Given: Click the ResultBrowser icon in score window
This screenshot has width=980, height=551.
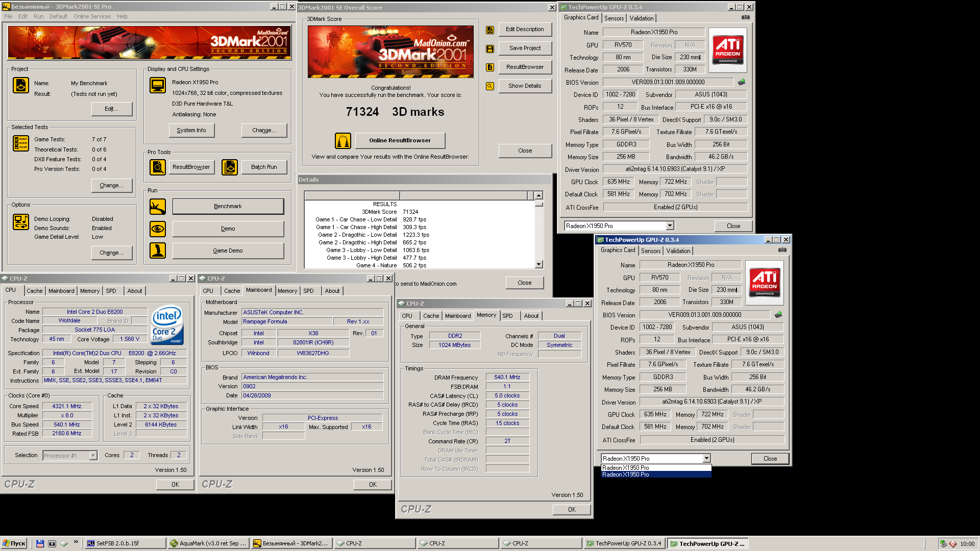Looking at the screenshot, I should [x=490, y=67].
